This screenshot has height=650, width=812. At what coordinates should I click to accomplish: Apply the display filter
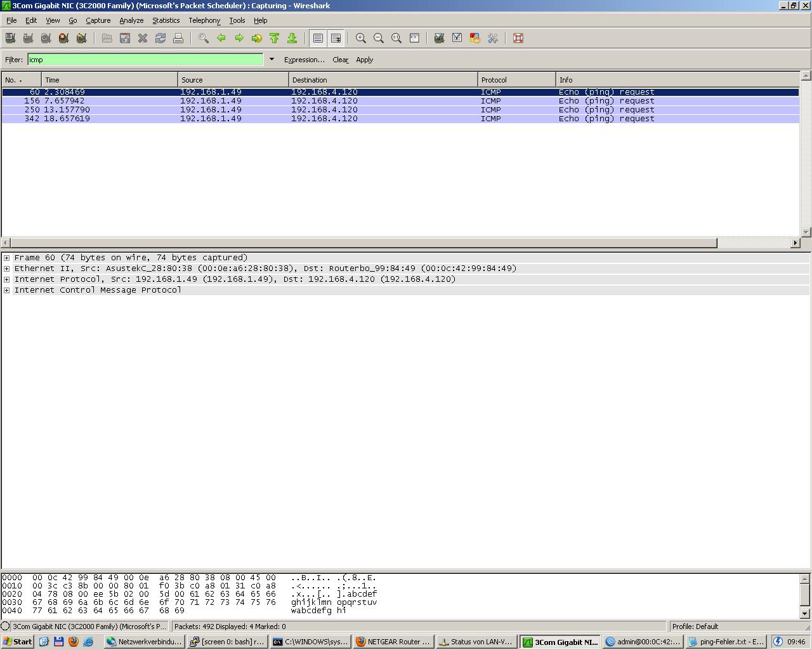tap(365, 60)
